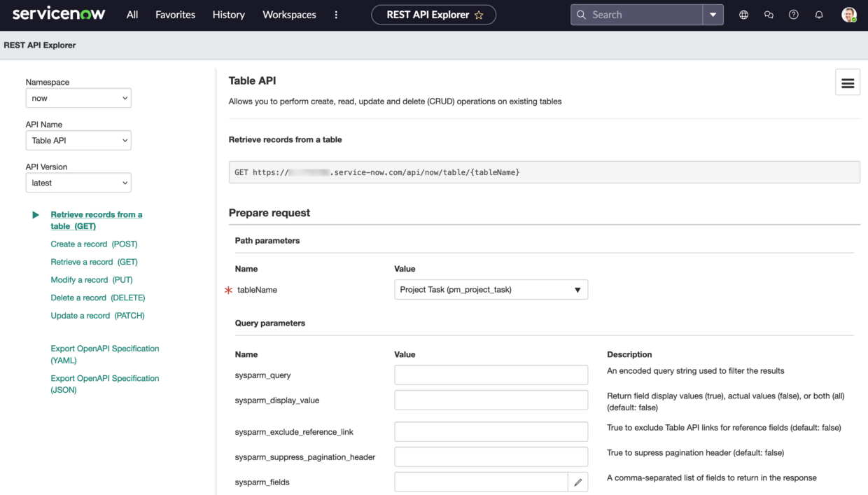Open the History menu

[x=228, y=14]
